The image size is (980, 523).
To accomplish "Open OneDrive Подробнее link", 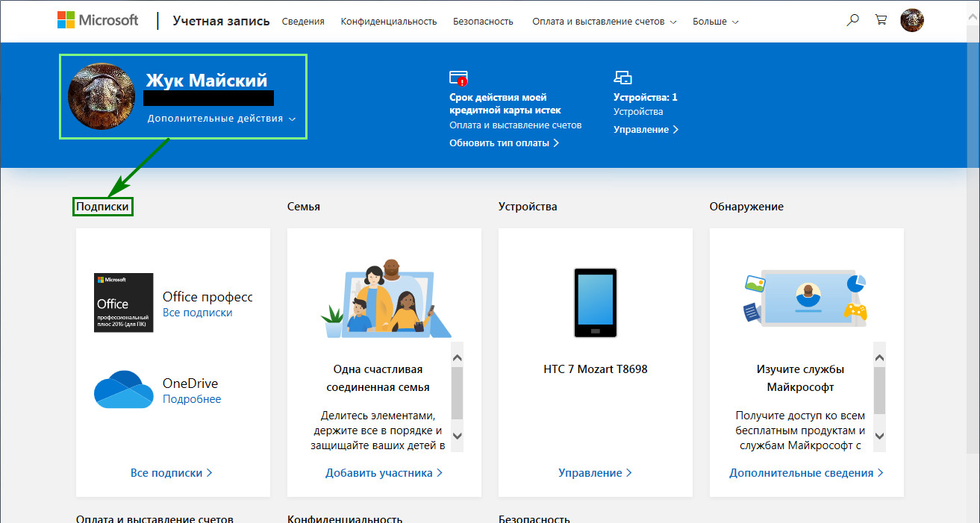I will [192, 399].
